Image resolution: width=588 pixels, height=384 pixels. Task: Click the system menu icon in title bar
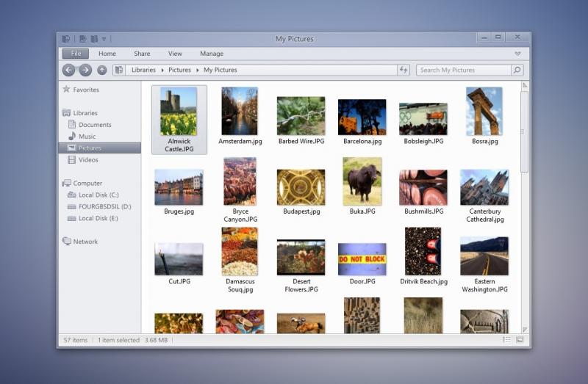tap(66, 39)
